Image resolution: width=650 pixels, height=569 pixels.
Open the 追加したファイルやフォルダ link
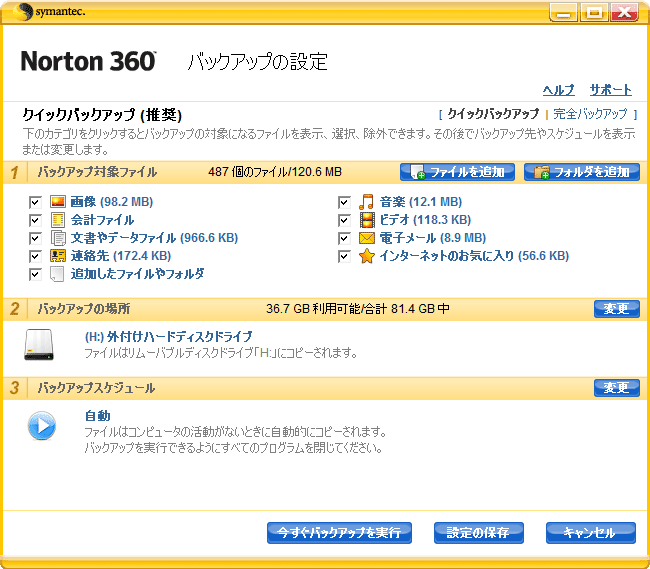(137, 274)
